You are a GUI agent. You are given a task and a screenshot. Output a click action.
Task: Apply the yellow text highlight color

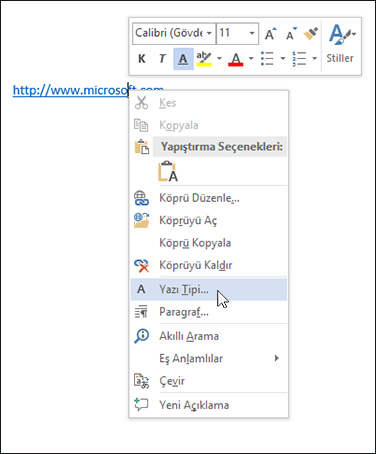(x=204, y=59)
